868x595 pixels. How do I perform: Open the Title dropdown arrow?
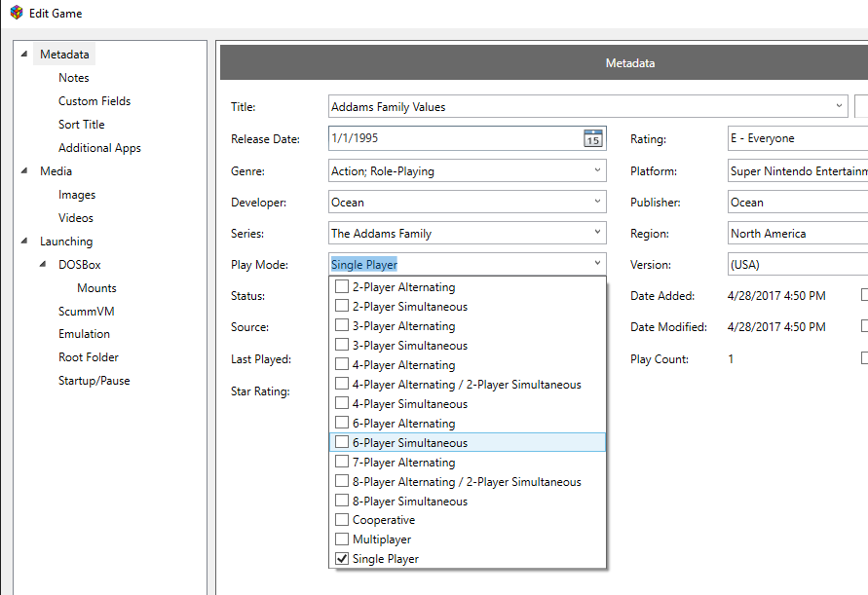(x=839, y=106)
